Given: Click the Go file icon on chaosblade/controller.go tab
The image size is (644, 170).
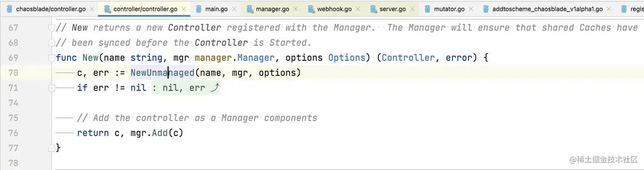Looking at the screenshot, I should click(x=9, y=9).
